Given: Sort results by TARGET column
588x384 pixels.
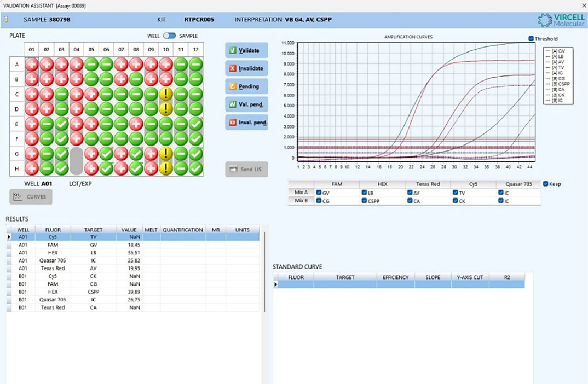Looking at the screenshot, I should click(93, 230).
